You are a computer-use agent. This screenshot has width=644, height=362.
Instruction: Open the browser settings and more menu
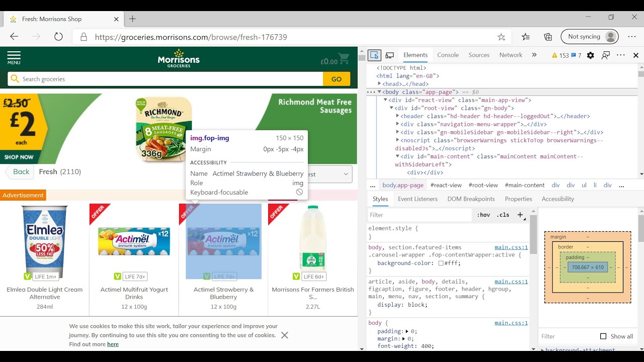[632, 37]
